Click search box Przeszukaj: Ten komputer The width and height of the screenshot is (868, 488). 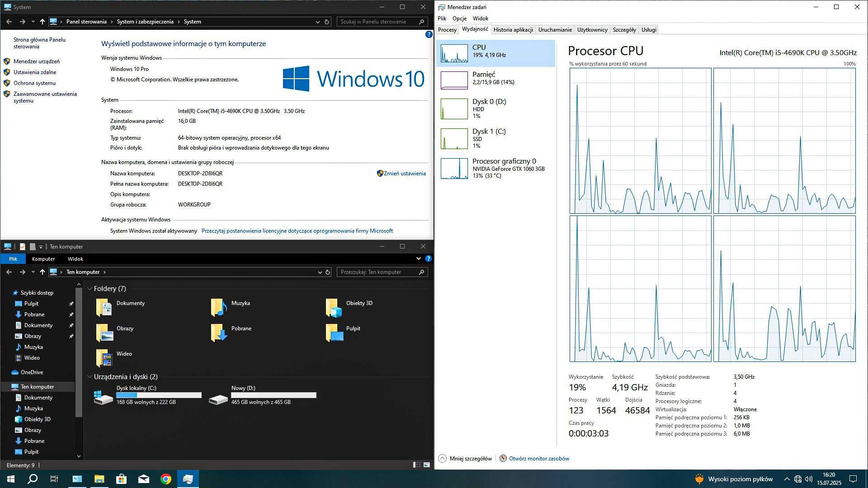tap(382, 272)
